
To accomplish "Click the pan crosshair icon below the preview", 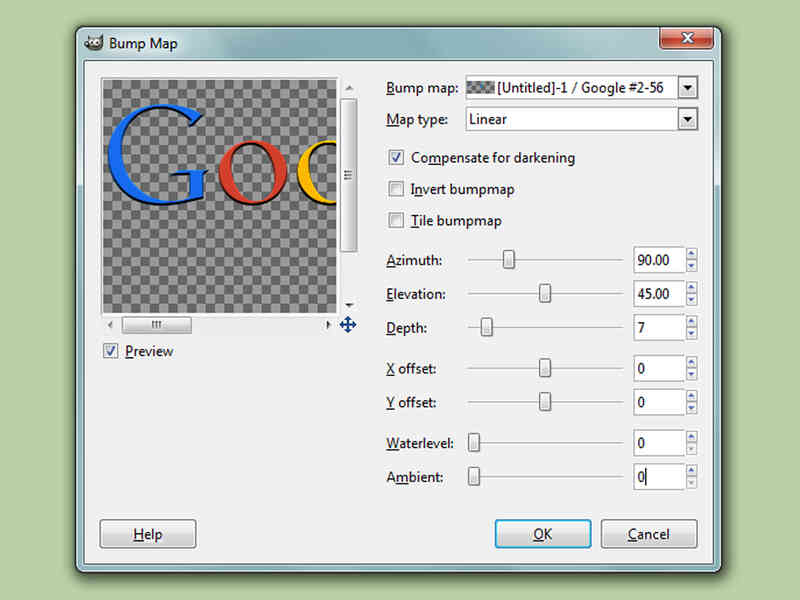I will click(347, 324).
